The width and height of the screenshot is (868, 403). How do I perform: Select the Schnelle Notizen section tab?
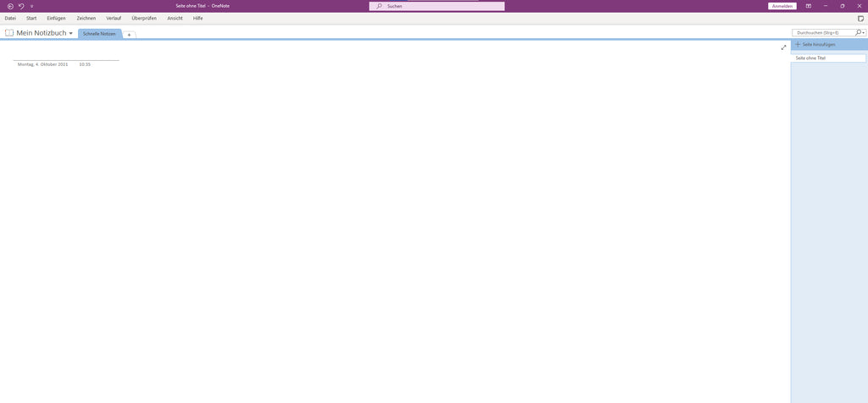(x=99, y=34)
